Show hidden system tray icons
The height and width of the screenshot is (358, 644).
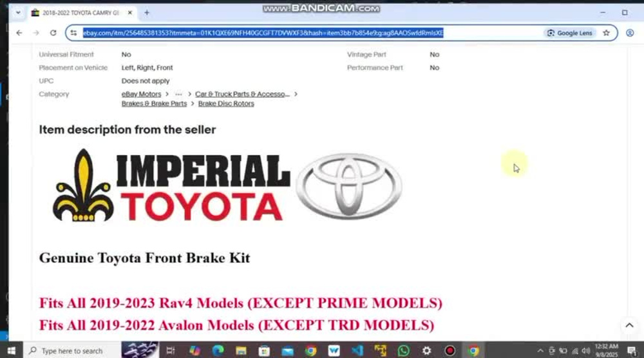(x=540, y=351)
